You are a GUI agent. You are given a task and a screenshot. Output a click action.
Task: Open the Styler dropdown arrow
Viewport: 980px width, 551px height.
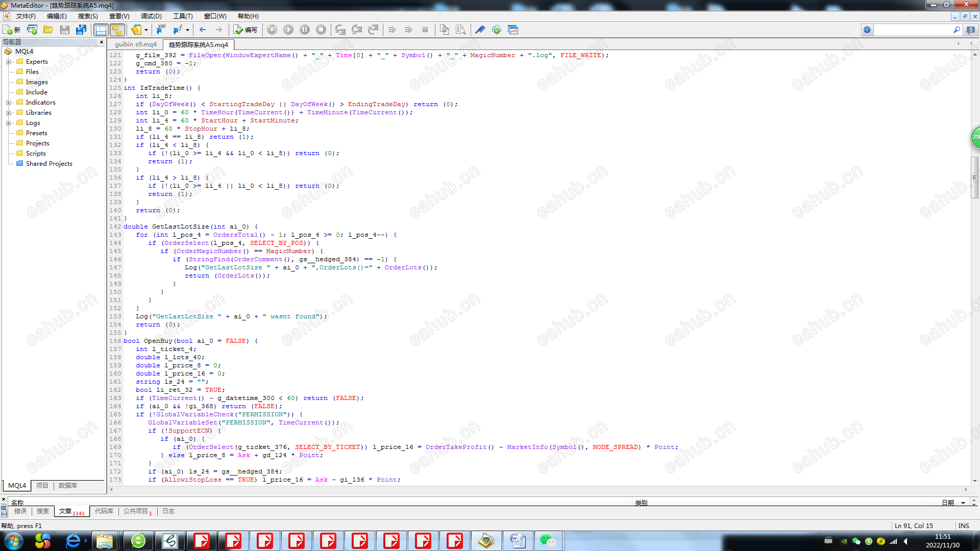click(x=146, y=30)
